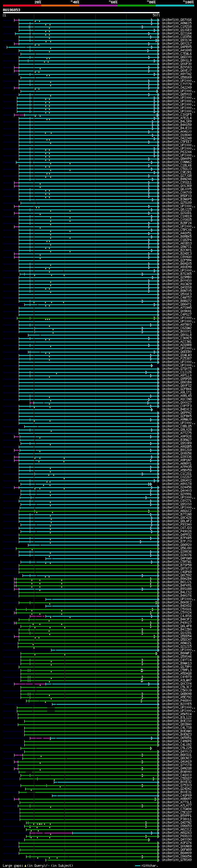Select hit label UniRef100_B6KSU1

[x=177, y=755]
